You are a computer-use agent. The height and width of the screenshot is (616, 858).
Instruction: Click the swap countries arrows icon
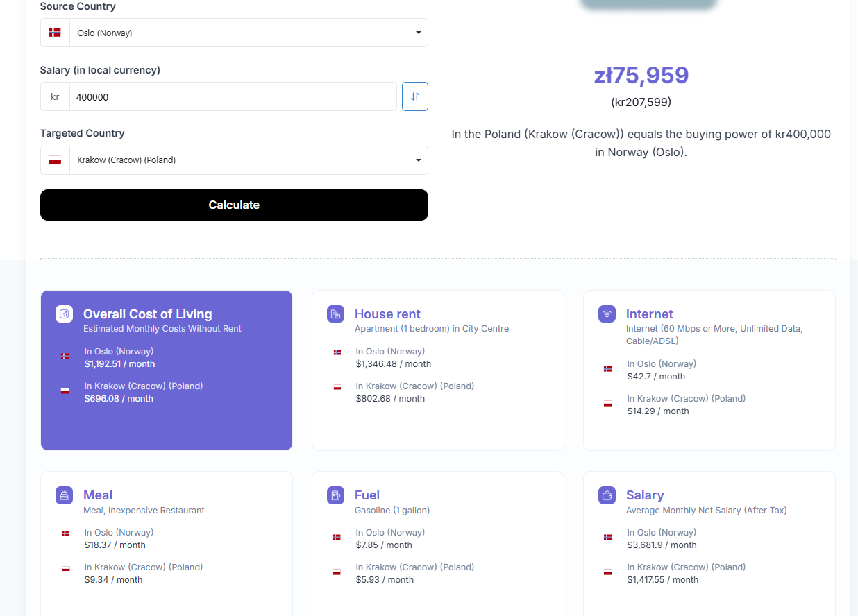pyautogui.click(x=415, y=96)
